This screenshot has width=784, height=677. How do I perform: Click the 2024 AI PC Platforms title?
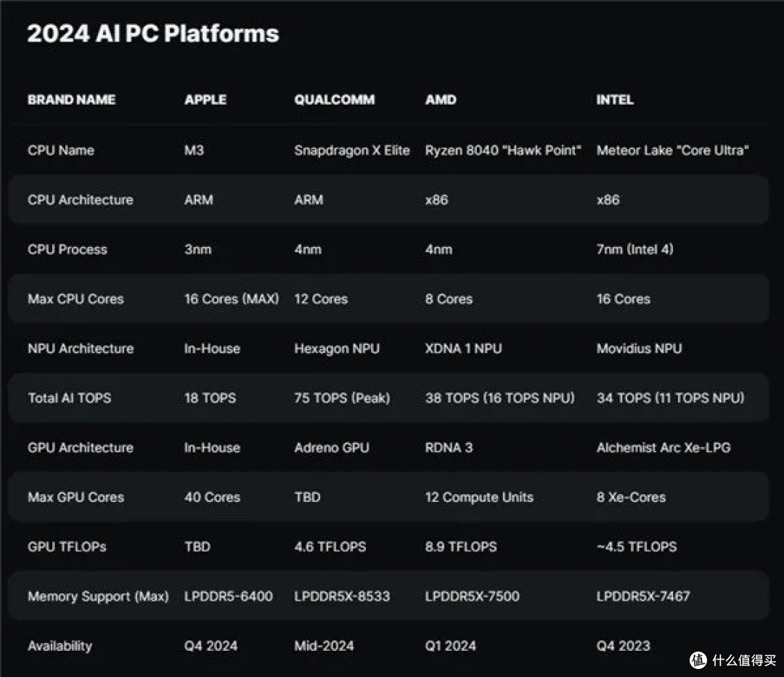(x=152, y=33)
